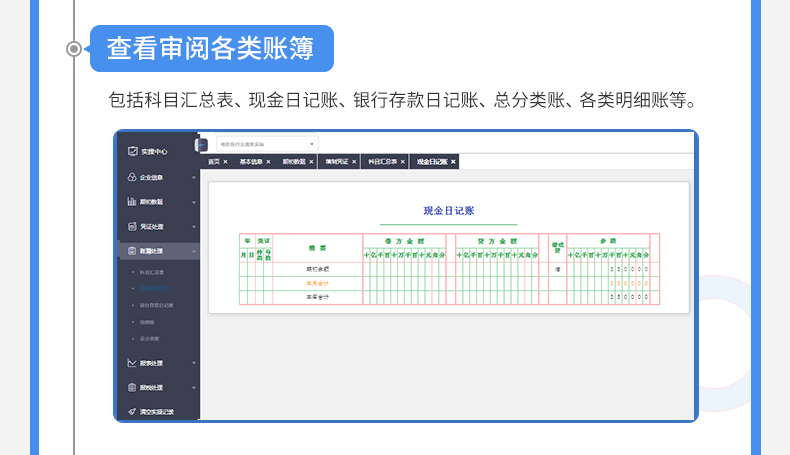Click the 期初数据 bar chart icon
The width and height of the screenshot is (790, 455).
pyautogui.click(x=132, y=202)
